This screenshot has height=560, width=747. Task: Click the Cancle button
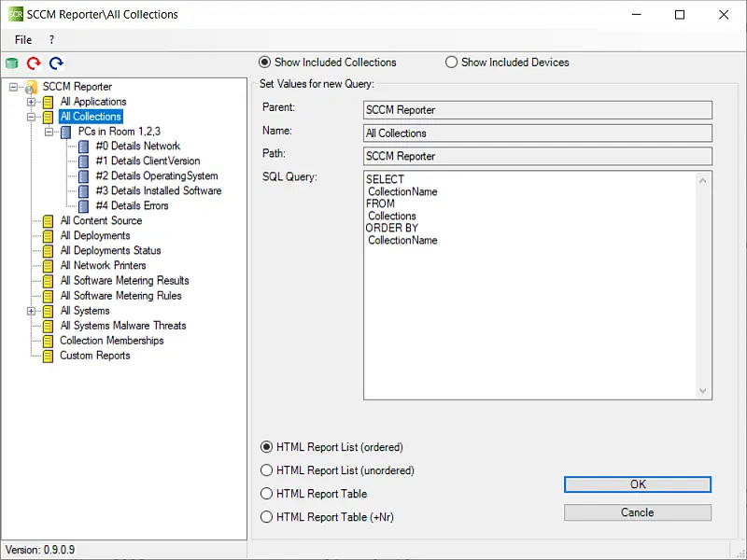(x=638, y=512)
